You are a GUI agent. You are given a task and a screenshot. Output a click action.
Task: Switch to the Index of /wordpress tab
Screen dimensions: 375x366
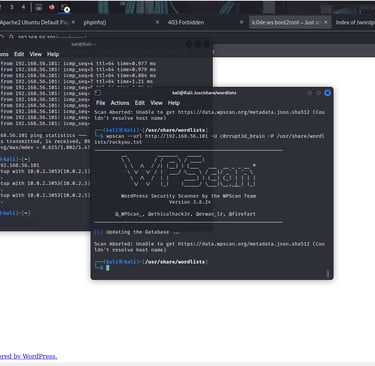click(x=355, y=22)
